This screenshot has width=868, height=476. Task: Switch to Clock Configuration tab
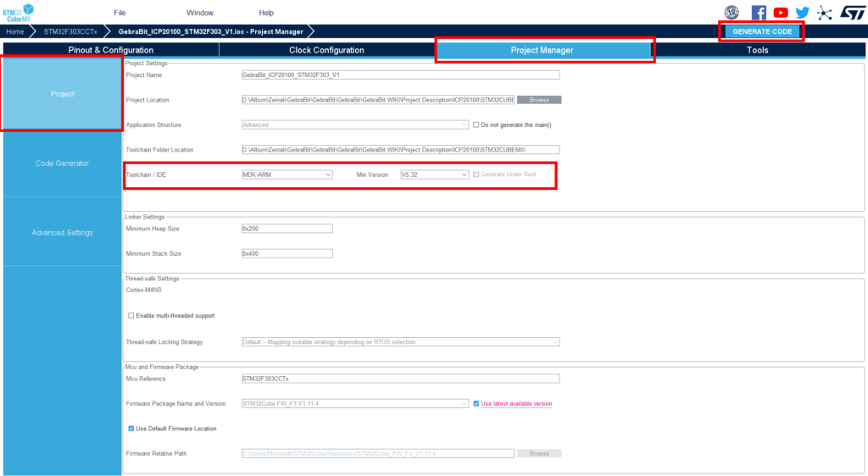[x=326, y=50]
